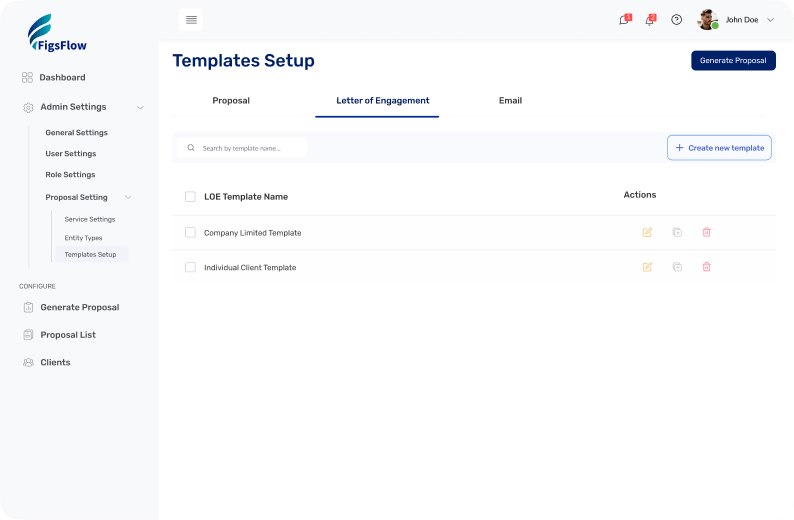Click the help question mark icon

pyautogui.click(x=677, y=20)
